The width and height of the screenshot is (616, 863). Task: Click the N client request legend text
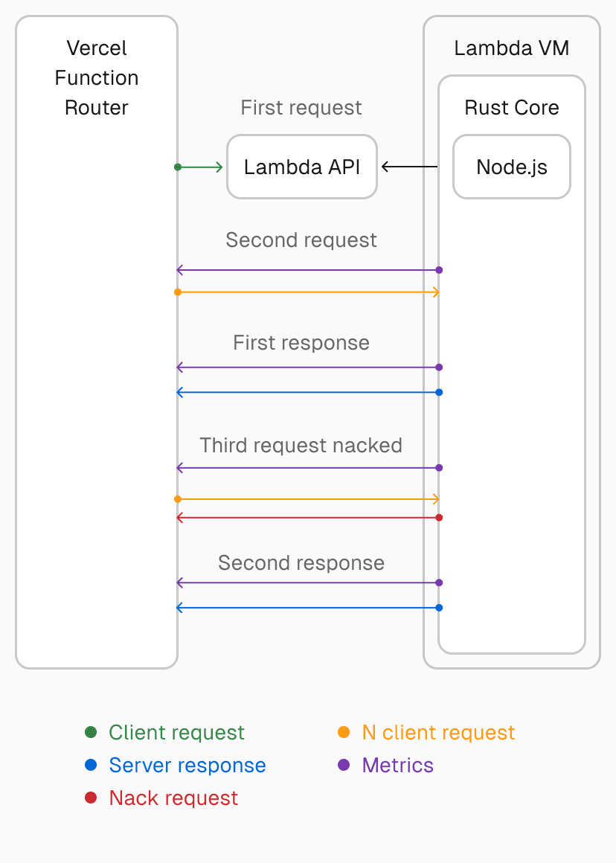click(x=438, y=733)
